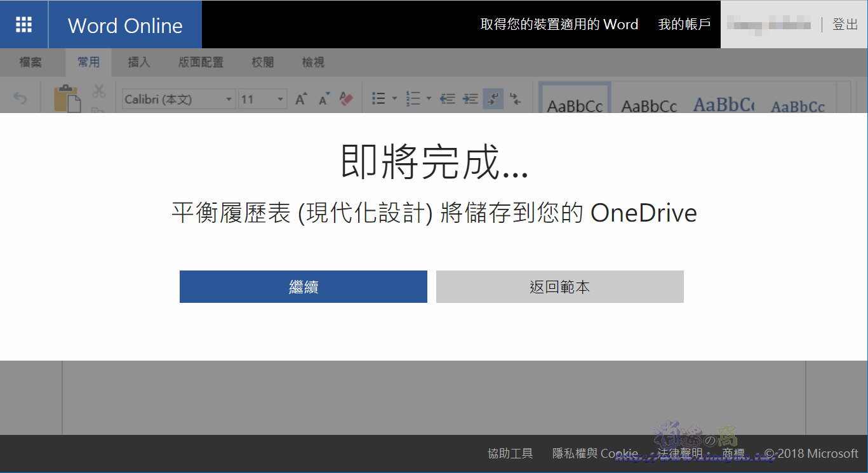Viewport: 868px width, 473px height.
Task: Click the Cut scissors icon
Action: [98, 91]
